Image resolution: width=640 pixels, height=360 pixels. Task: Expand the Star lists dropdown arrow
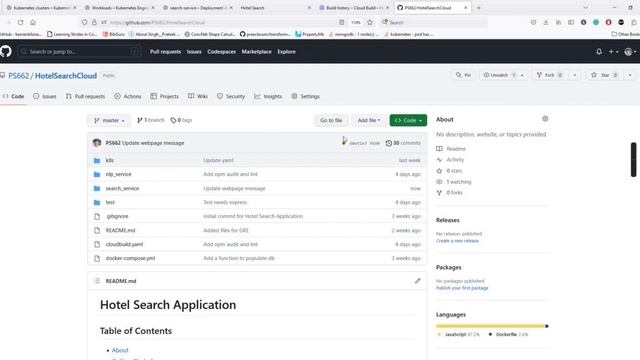click(630, 75)
